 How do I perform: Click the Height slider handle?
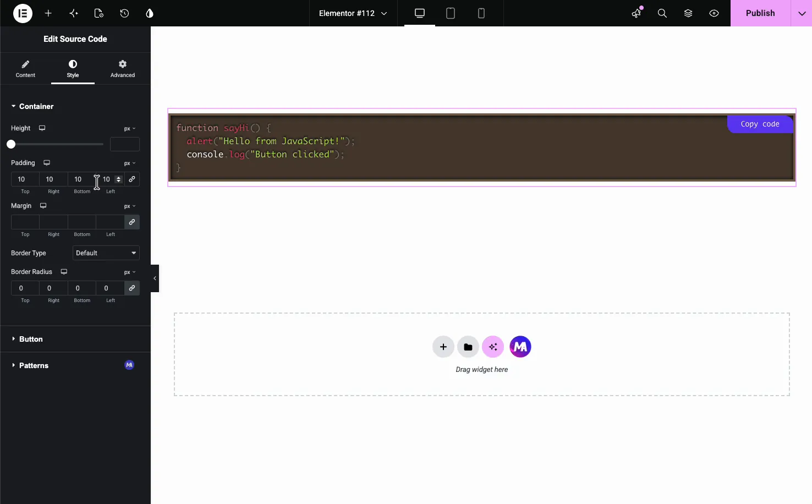(11, 144)
